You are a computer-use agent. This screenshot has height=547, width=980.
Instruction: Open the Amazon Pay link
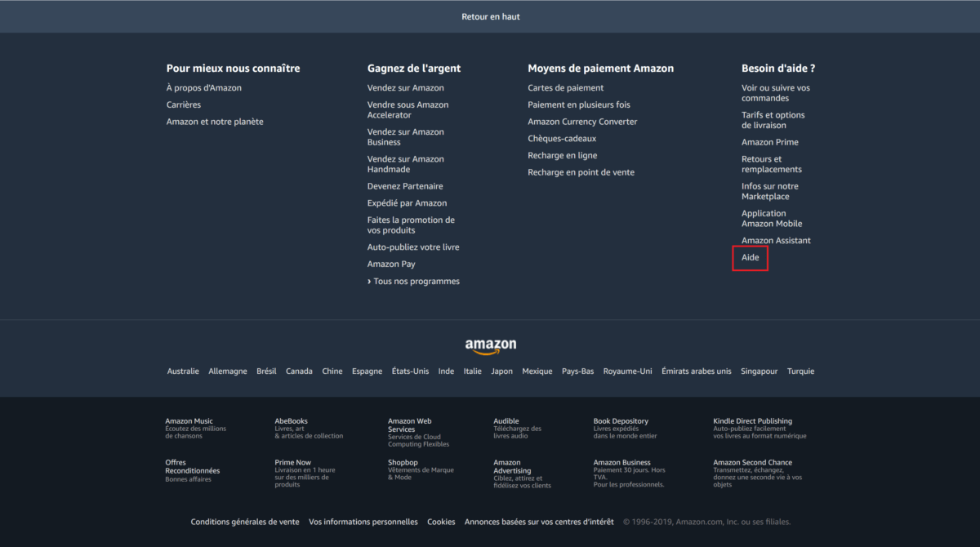pos(391,264)
